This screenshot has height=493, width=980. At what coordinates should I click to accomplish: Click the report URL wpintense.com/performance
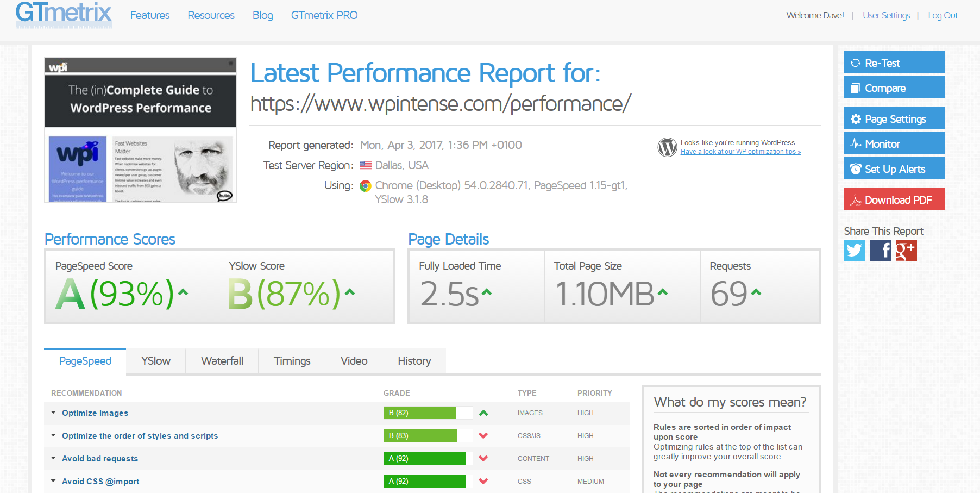coord(441,103)
